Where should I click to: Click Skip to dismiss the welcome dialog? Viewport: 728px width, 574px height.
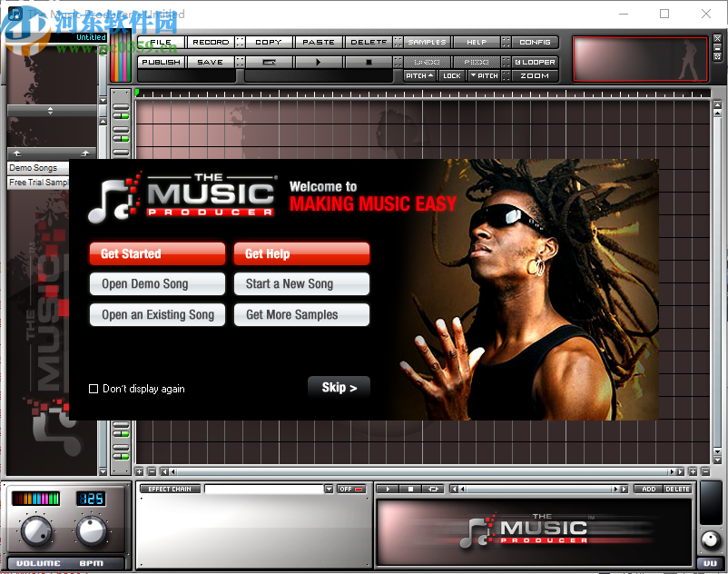[338, 388]
